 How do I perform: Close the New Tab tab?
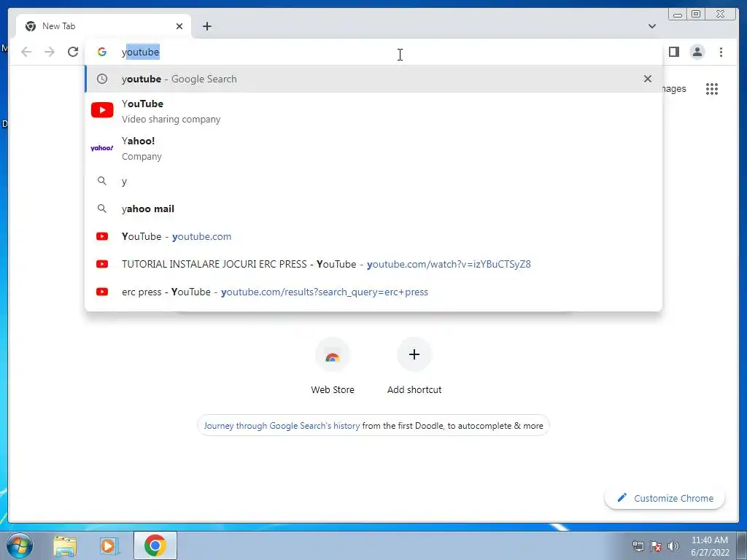tap(179, 26)
